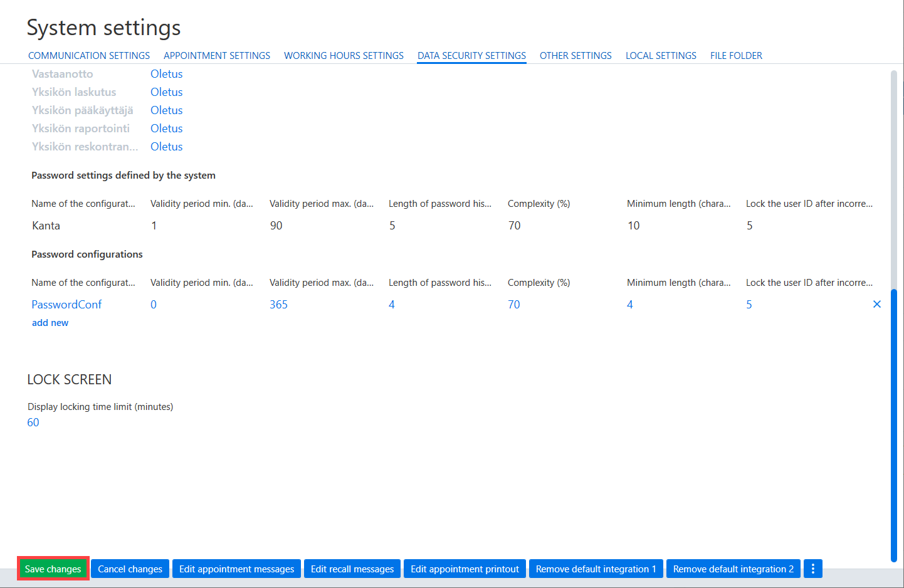Click Kanta minimum length value 10
The height and width of the screenshot is (588, 904).
(x=634, y=226)
